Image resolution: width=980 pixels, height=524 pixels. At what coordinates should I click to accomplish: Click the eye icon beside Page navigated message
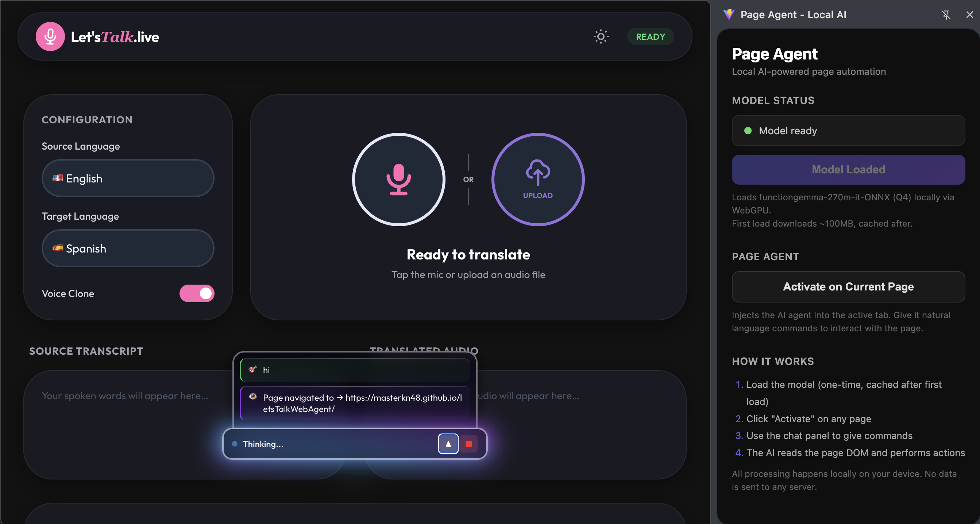pos(252,397)
